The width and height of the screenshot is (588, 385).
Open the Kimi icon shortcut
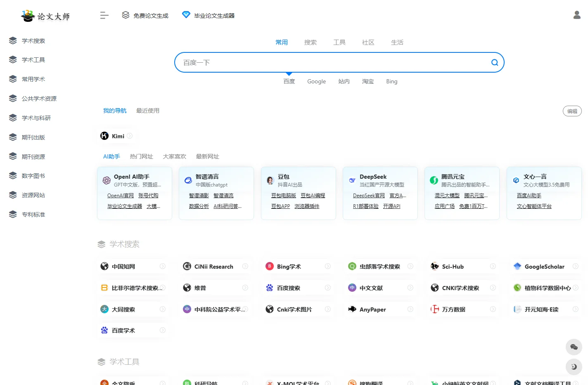pyautogui.click(x=104, y=136)
